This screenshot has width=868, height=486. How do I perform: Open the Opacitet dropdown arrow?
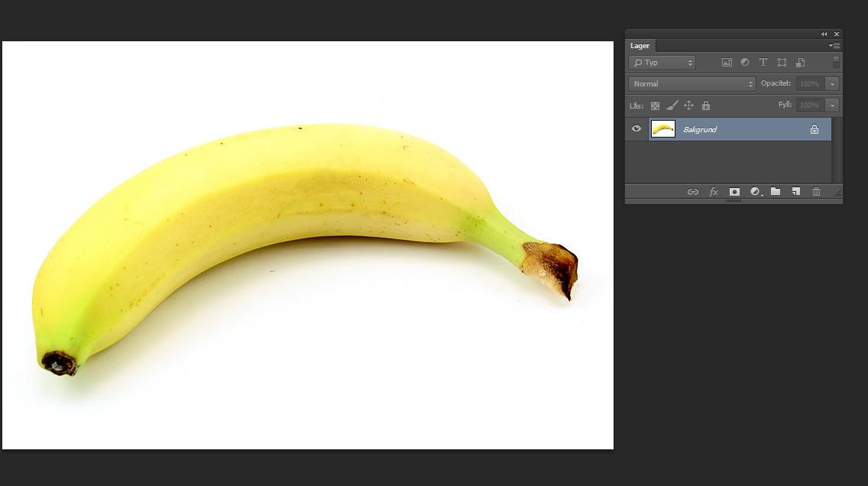tap(832, 84)
